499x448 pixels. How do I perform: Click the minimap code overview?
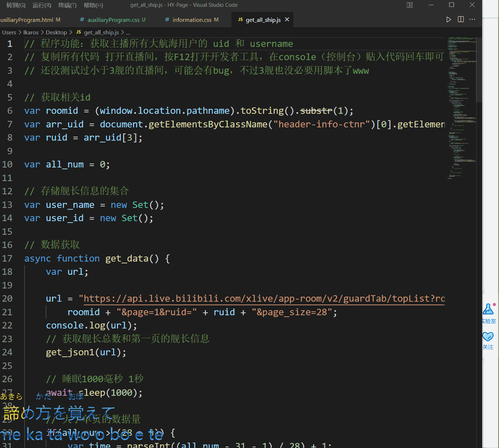(x=461, y=107)
